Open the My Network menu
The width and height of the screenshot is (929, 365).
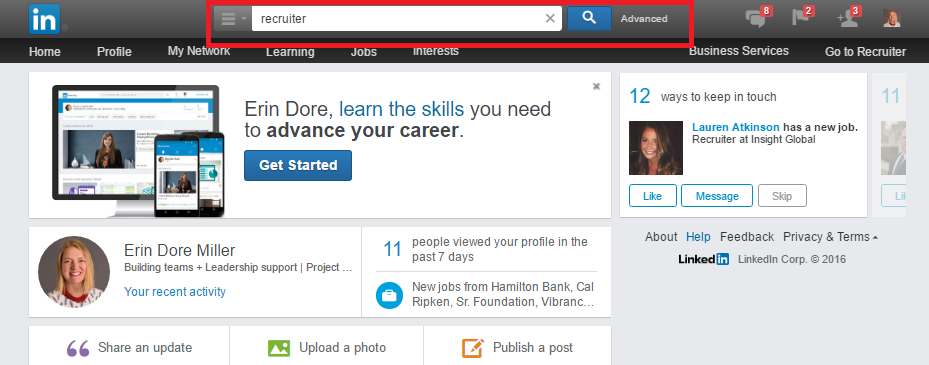coord(198,51)
